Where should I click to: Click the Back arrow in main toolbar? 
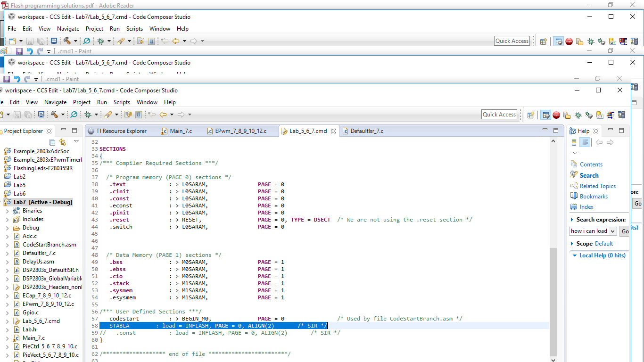[x=163, y=115]
